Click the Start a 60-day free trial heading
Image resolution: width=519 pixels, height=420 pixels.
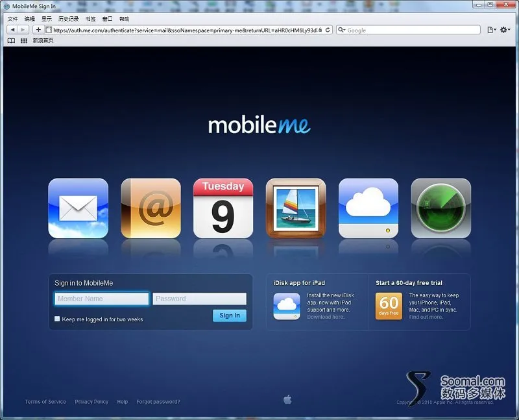[x=409, y=283]
